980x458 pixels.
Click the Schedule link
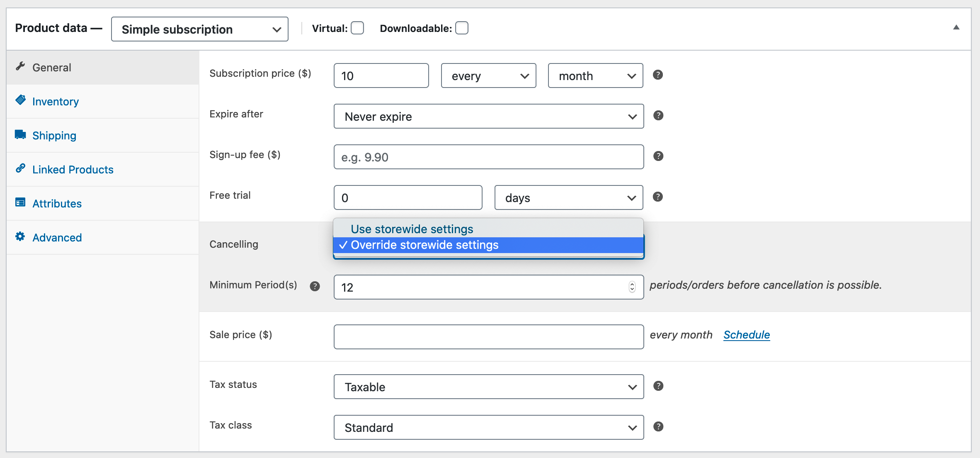[746, 335]
